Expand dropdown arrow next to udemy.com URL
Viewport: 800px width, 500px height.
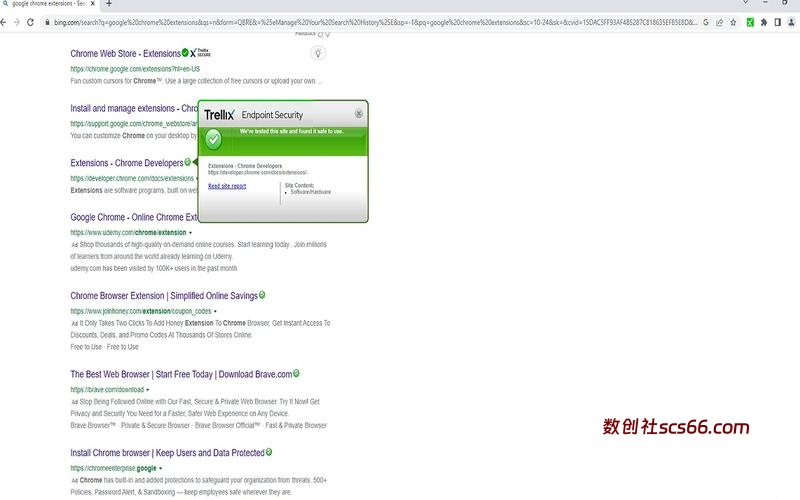point(190,232)
